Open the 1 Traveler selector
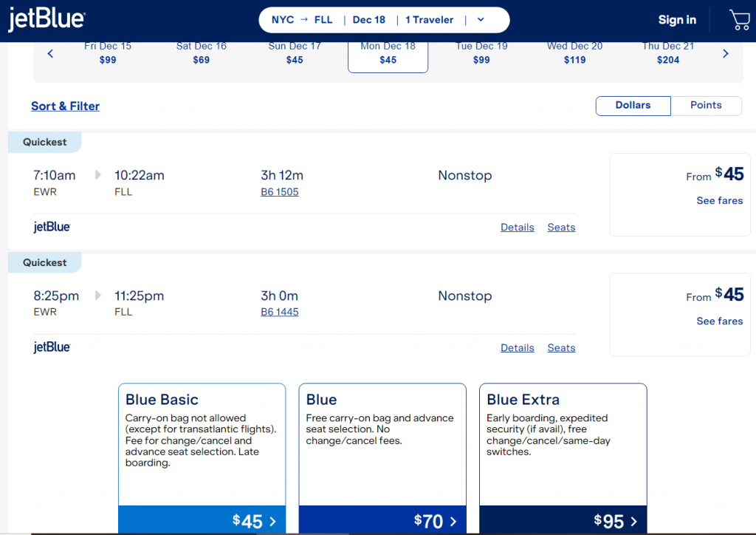756x535 pixels. (x=429, y=19)
